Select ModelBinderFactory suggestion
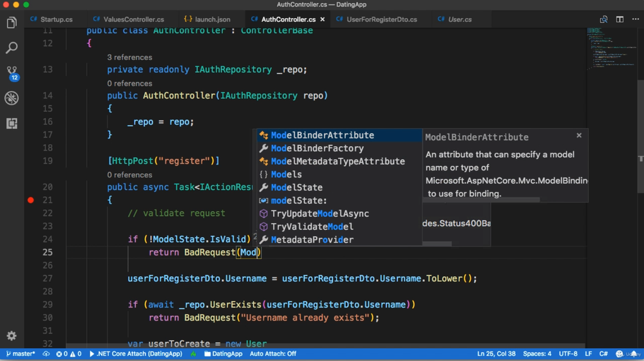Viewport: 644px width, 361px height. click(339, 149)
